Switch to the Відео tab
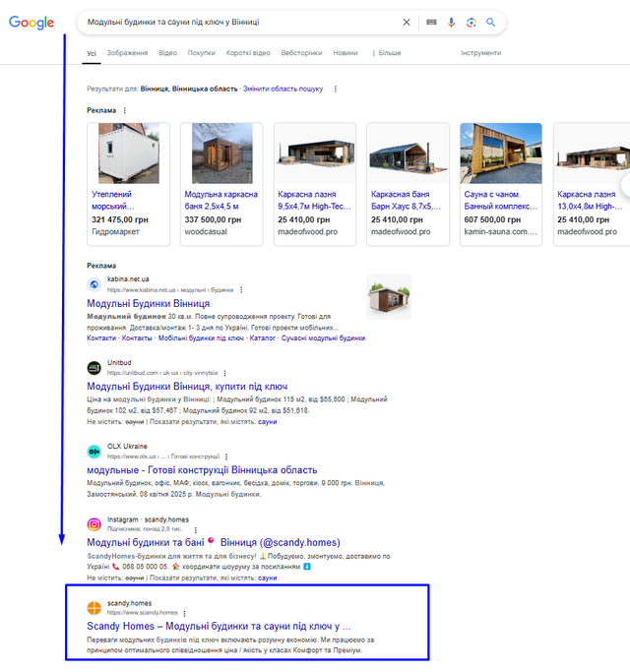 pyautogui.click(x=167, y=53)
